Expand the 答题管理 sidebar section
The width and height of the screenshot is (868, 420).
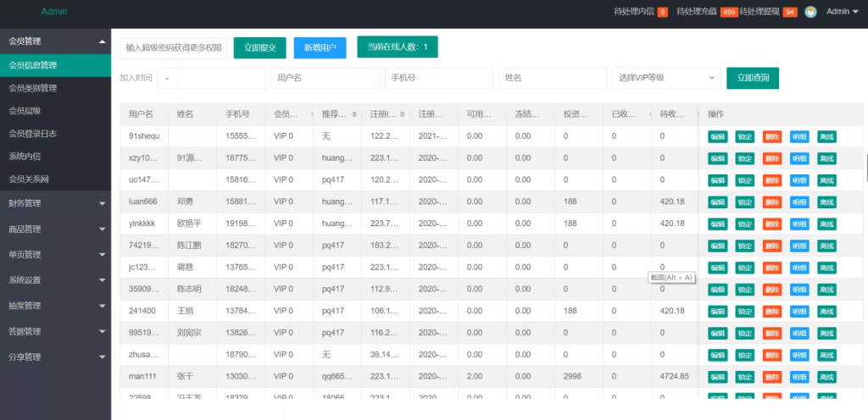click(x=55, y=332)
